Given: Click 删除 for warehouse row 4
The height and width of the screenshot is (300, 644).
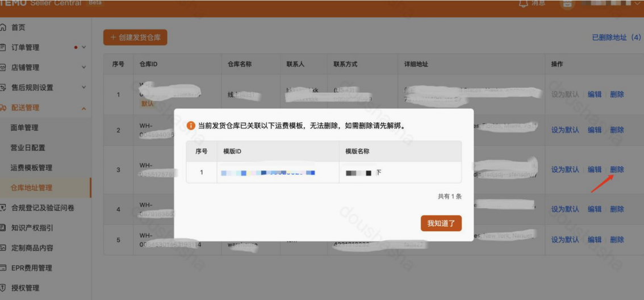Looking at the screenshot, I should [x=617, y=209].
